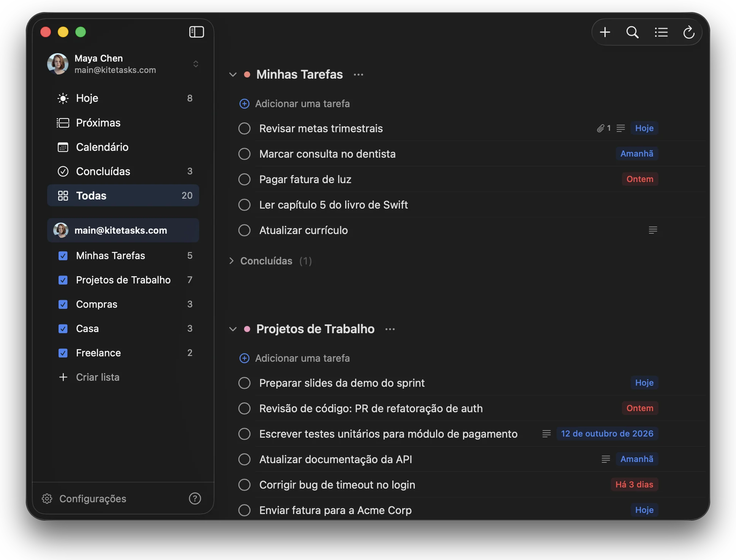The image size is (736, 560).
Task: Click the Há 3 dias overdue tag
Action: tap(634, 484)
